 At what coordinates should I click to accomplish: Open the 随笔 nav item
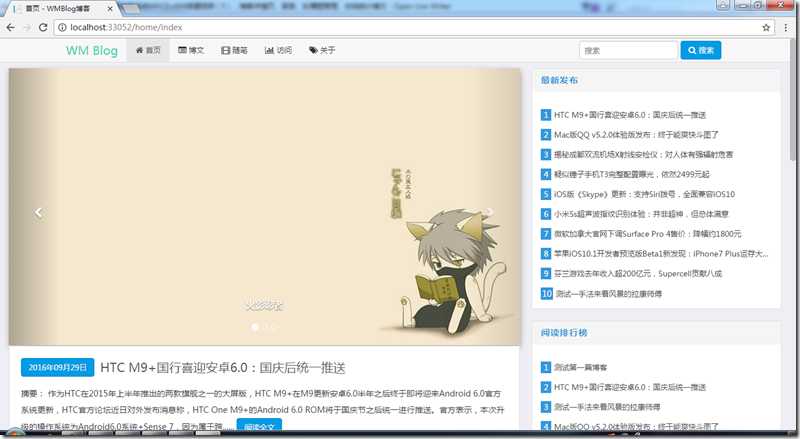234,50
